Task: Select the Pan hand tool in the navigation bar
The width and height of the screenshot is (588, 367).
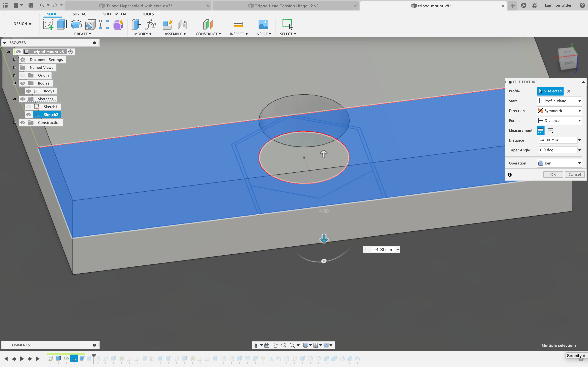Action: click(275, 345)
